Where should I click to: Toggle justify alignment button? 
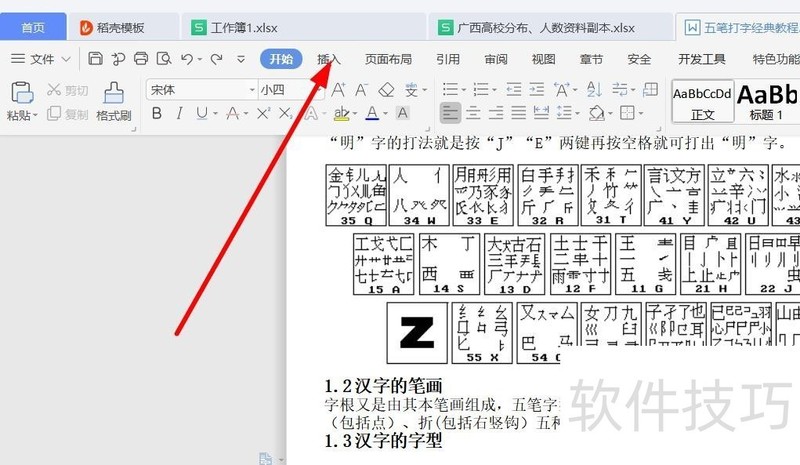pyautogui.click(x=518, y=113)
